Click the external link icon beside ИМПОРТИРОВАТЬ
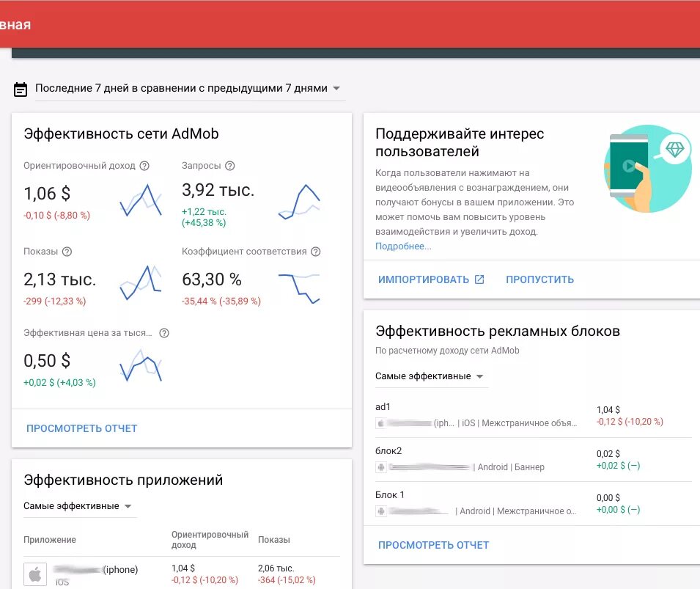 [x=479, y=279]
